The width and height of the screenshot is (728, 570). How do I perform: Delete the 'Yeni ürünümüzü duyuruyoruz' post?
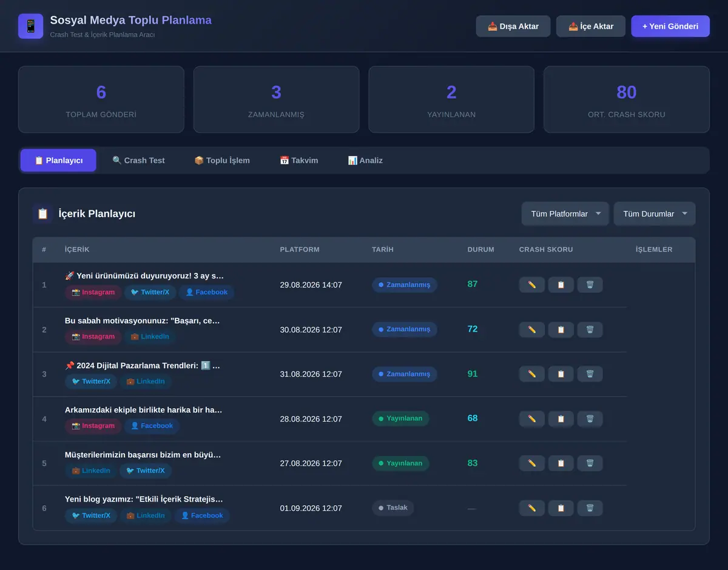(x=590, y=285)
